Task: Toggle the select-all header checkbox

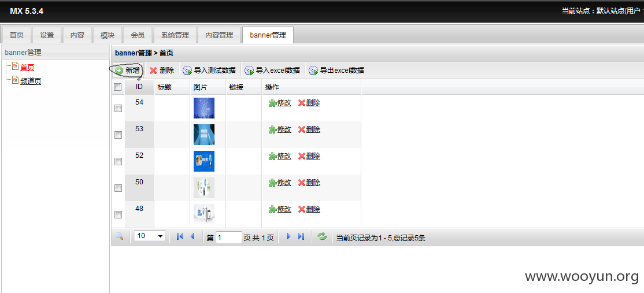Action: [x=117, y=87]
